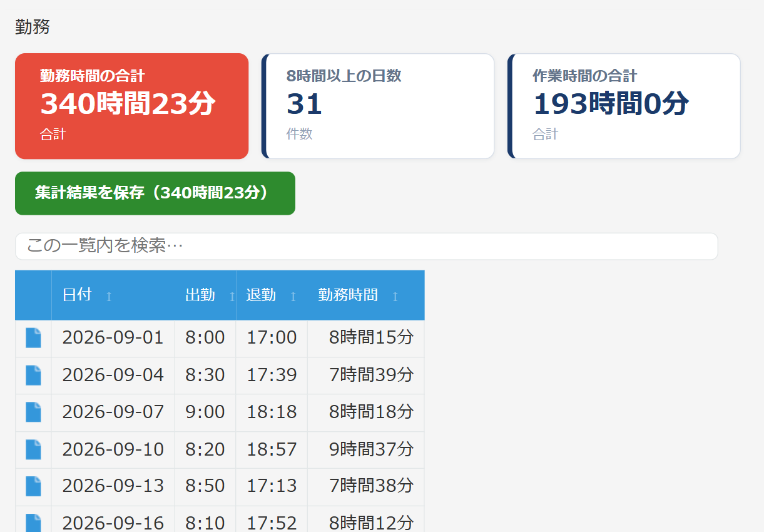The height and width of the screenshot is (532, 764).
Task: Select the 作業時間の合計 summary card
Action: [624, 106]
